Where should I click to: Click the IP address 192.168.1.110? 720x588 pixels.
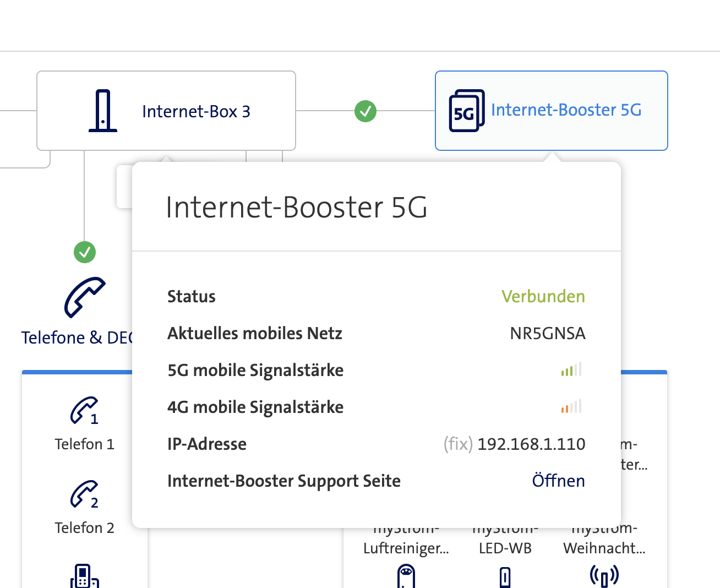[x=531, y=444]
